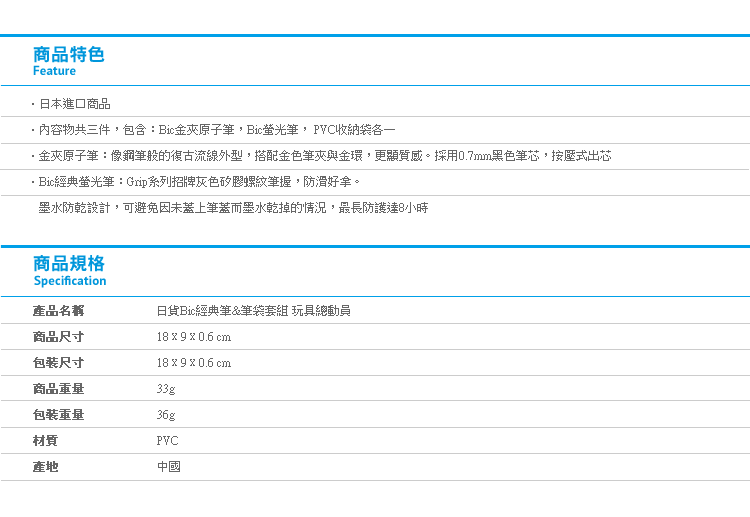Viewport: 750px width, 517px height.
Task: Click the 包裝重量 row label
Action: tap(58, 415)
